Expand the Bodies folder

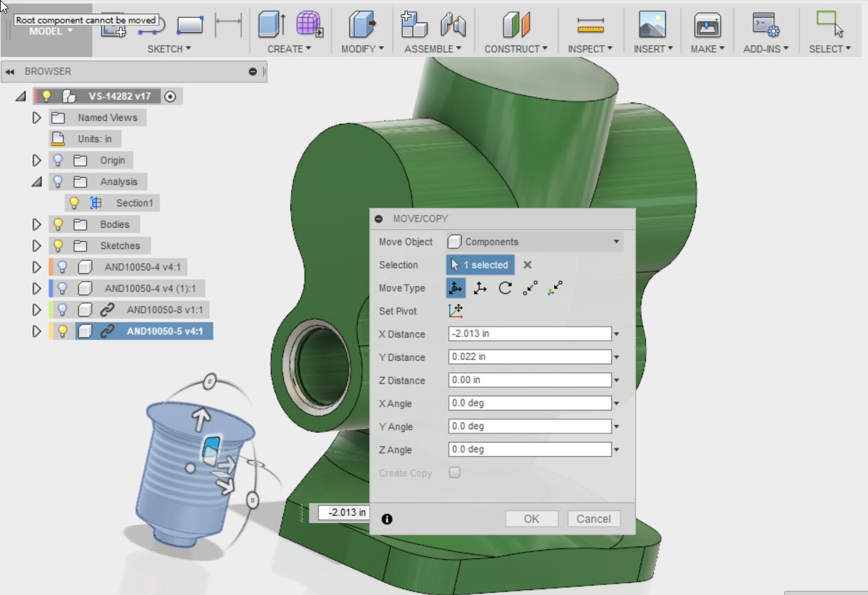coord(37,224)
